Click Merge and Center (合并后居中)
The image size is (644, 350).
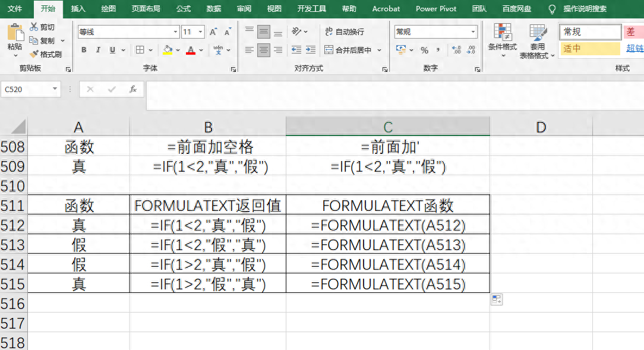(348, 50)
